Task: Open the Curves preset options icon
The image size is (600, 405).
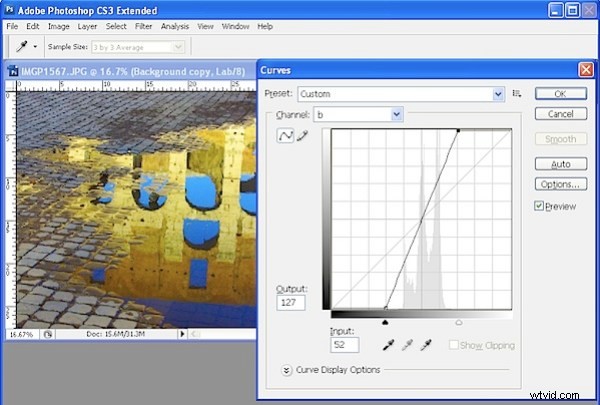Action: pyautogui.click(x=517, y=93)
